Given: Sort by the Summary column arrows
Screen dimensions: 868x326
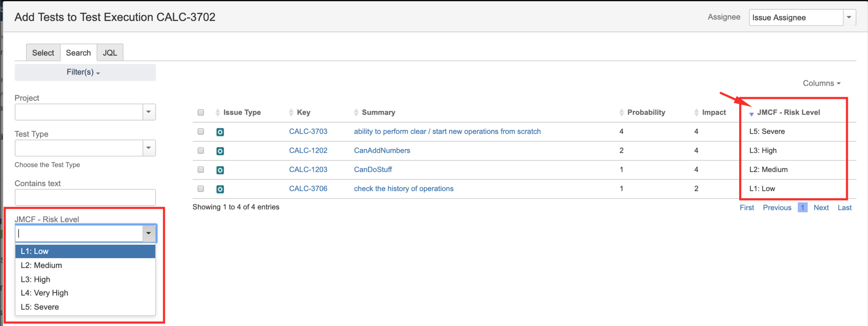Looking at the screenshot, I should coord(356,113).
